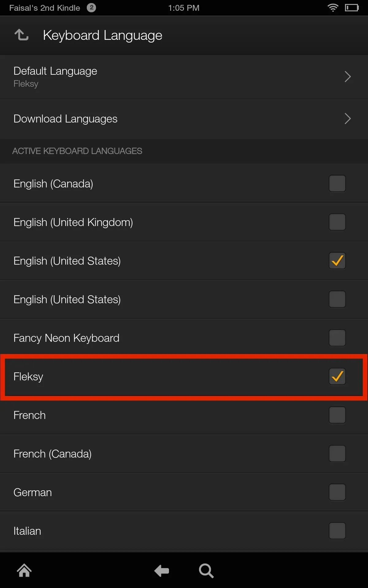The width and height of the screenshot is (368, 588).
Task: Enable the French (Canada) checkbox
Action: 337,454
